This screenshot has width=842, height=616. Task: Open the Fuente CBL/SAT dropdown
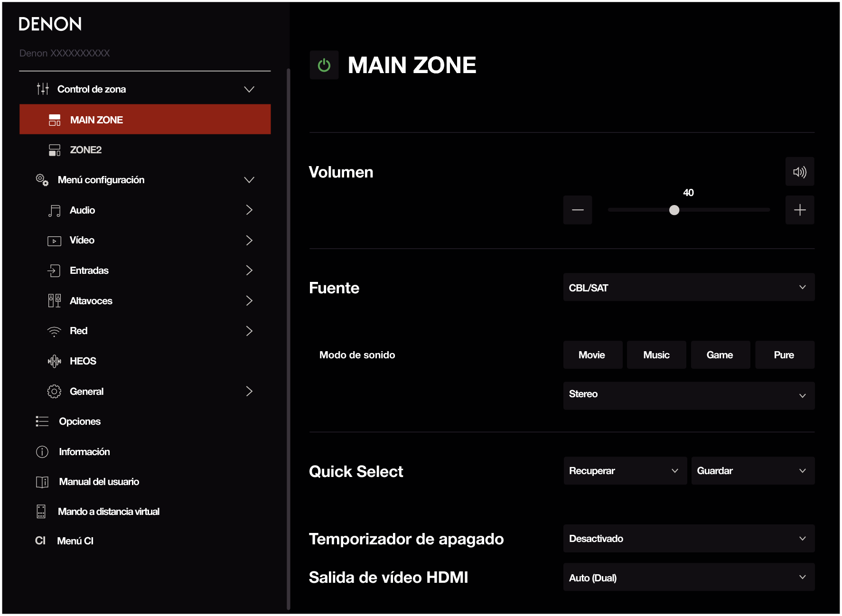click(x=689, y=288)
